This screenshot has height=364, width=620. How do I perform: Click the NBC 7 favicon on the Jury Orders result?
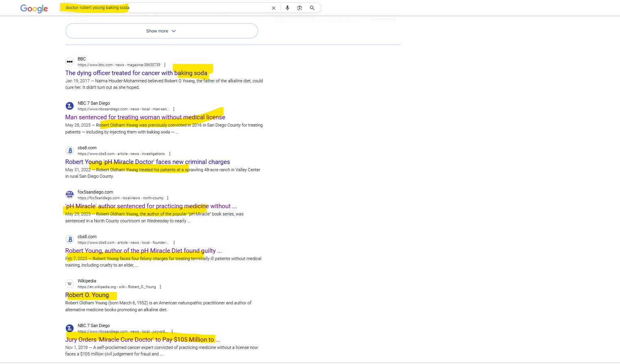pyautogui.click(x=69, y=328)
